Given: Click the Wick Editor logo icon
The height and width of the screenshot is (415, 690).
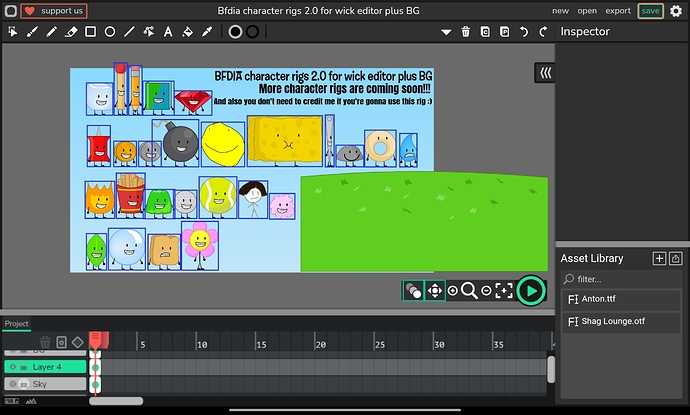Looking at the screenshot, I should tap(11, 11).
